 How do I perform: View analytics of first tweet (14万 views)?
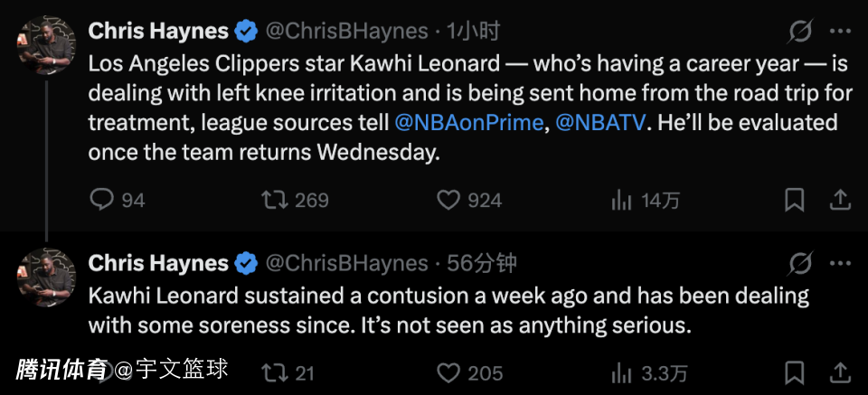pyautogui.click(x=621, y=200)
